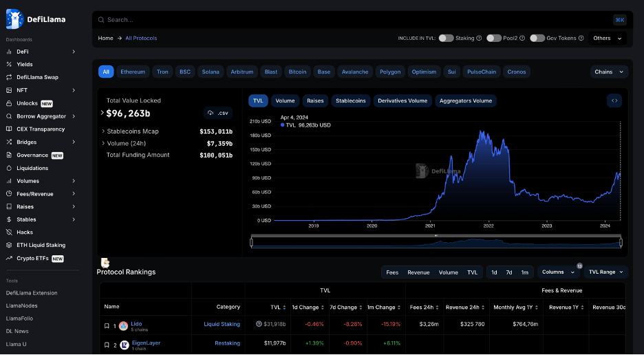
Task: Click the Unlocks lock icon
Action: [9, 103]
